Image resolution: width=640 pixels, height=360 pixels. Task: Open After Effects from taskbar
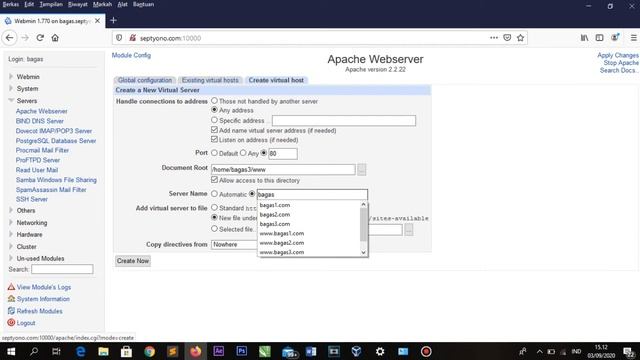coord(218,351)
